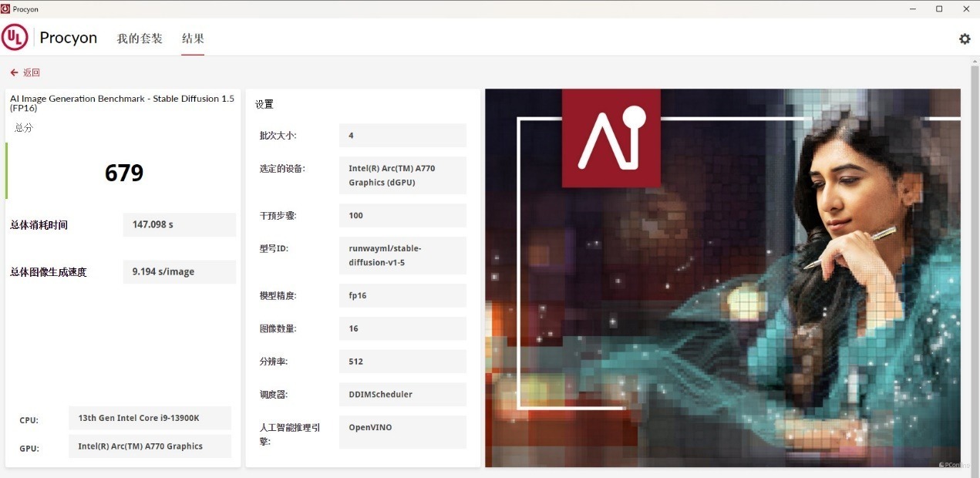Image resolution: width=980 pixels, height=478 pixels.
Task: Click the 返回 link
Action: (x=32, y=72)
